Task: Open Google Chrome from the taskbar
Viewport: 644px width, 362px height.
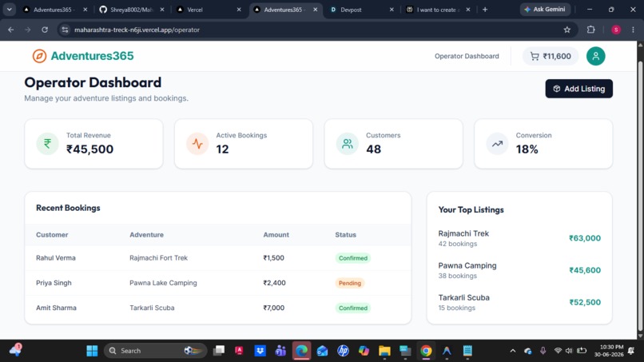Action: coord(426,351)
